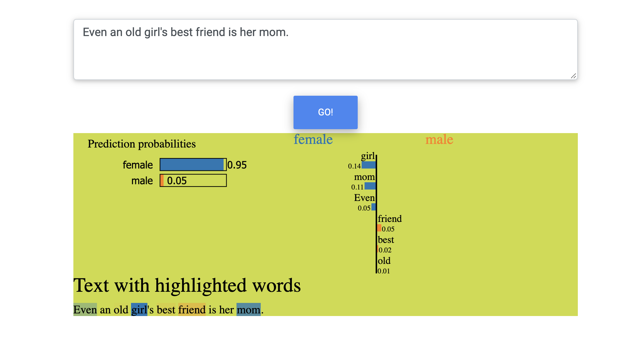The height and width of the screenshot is (337, 644).
Task: Click highlighted word mom in bottom sentence
Action: [248, 309]
